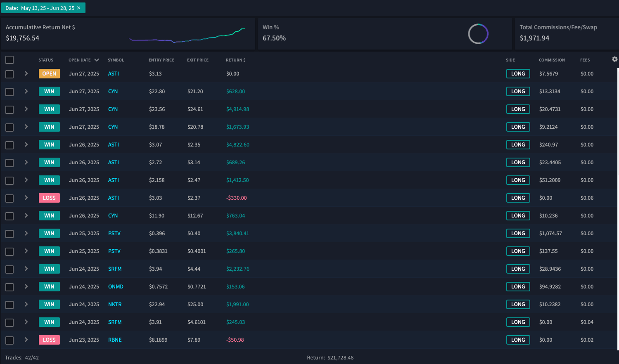Screen dimensions: 619x364
Task: Click LONG side badge on ONMD row
Action: pos(518,286)
